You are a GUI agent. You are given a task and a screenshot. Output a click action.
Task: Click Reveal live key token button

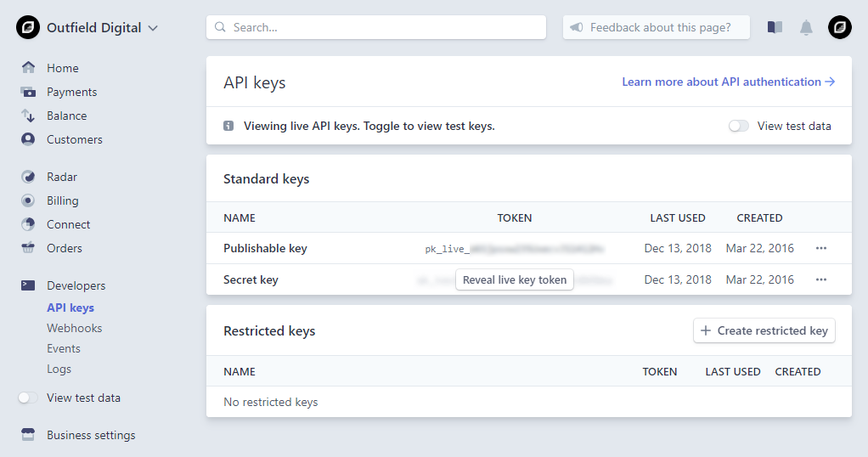coord(515,279)
